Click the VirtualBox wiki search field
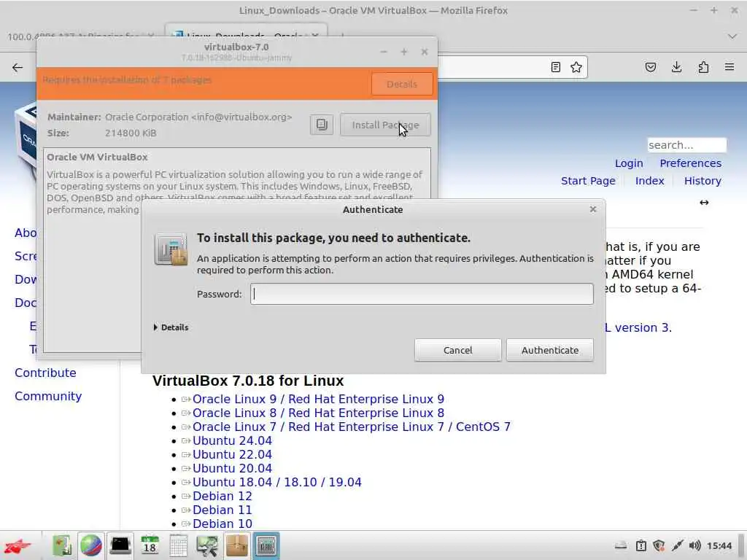 pos(686,145)
